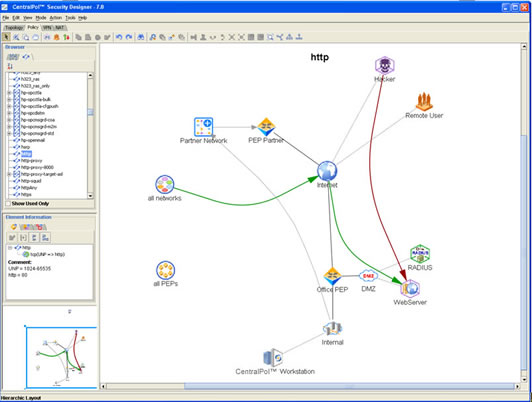Open the Action menu
Image resolution: width=532 pixels, height=402 pixels.
[x=56, y=18]
